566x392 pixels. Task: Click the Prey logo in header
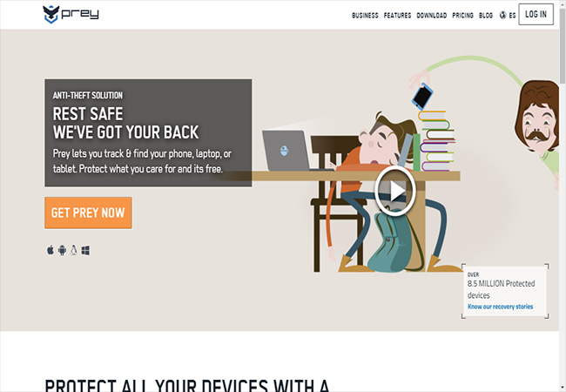tap(71, 14)
